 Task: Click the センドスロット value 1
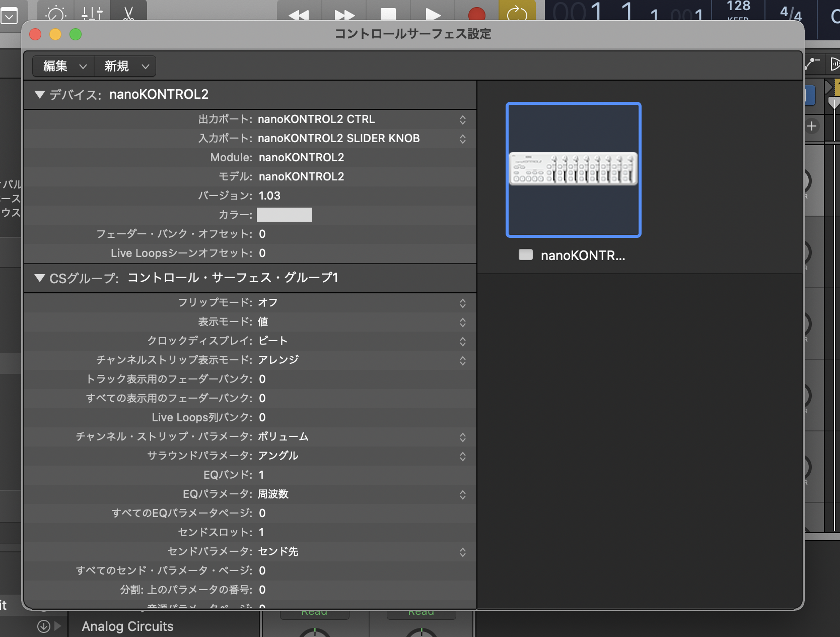(261, 532)
